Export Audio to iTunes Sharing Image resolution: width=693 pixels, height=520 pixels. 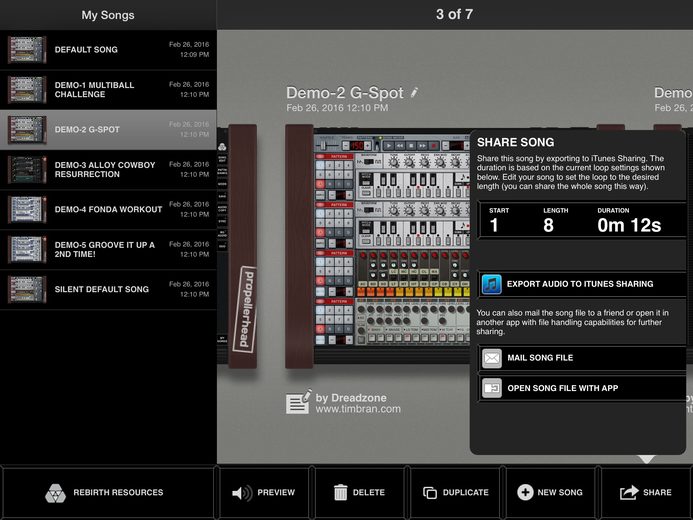tap(583, 284)
